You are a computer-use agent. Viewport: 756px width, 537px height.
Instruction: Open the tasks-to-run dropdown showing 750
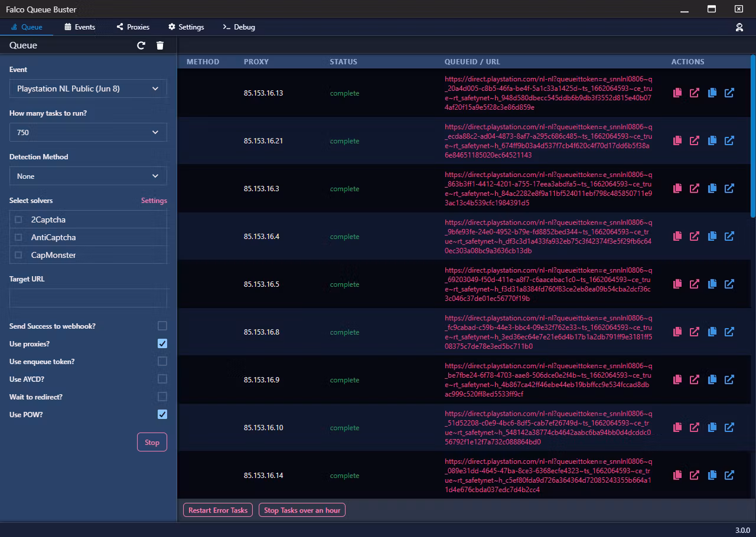[88, 132]
